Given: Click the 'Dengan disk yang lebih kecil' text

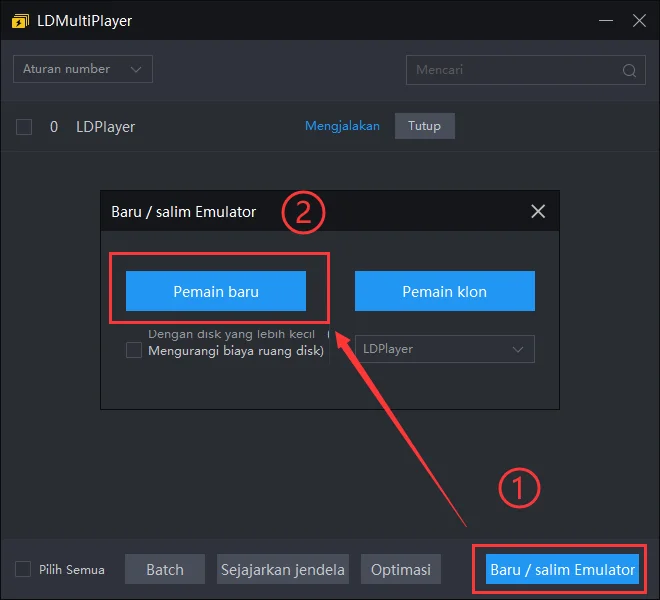Looking at the screenshot, I should (x=231, y=334).
